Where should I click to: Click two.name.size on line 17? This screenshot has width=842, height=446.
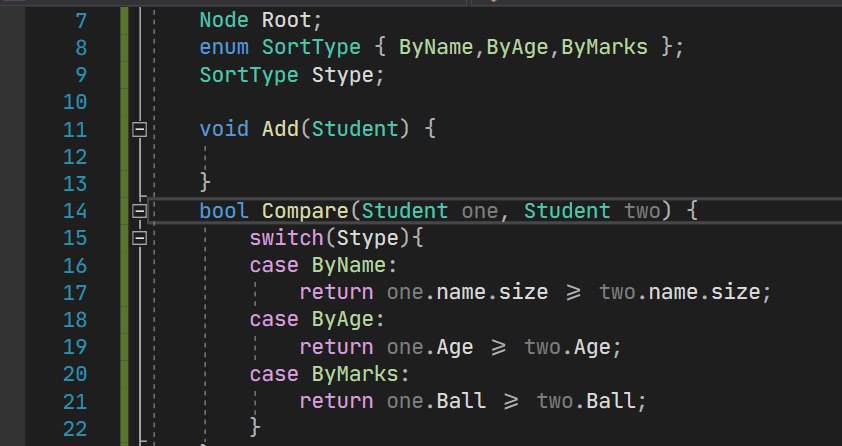680,293
